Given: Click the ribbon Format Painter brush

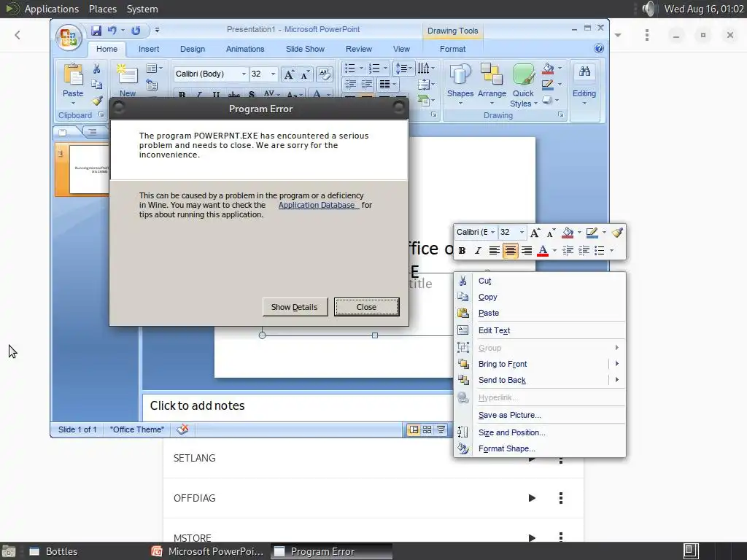Looking at the screenshot, I should coord(97,101).
